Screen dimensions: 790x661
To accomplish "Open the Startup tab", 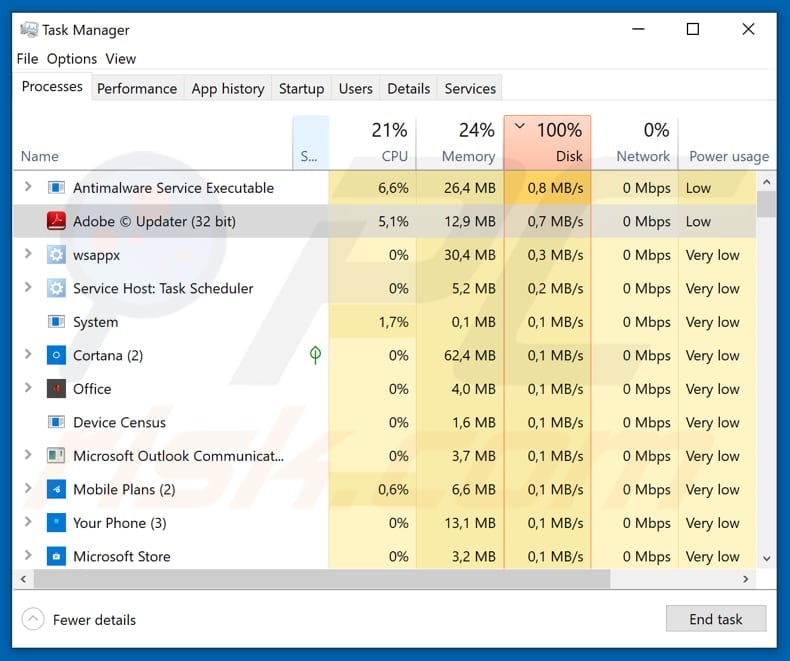I will 301,89.
